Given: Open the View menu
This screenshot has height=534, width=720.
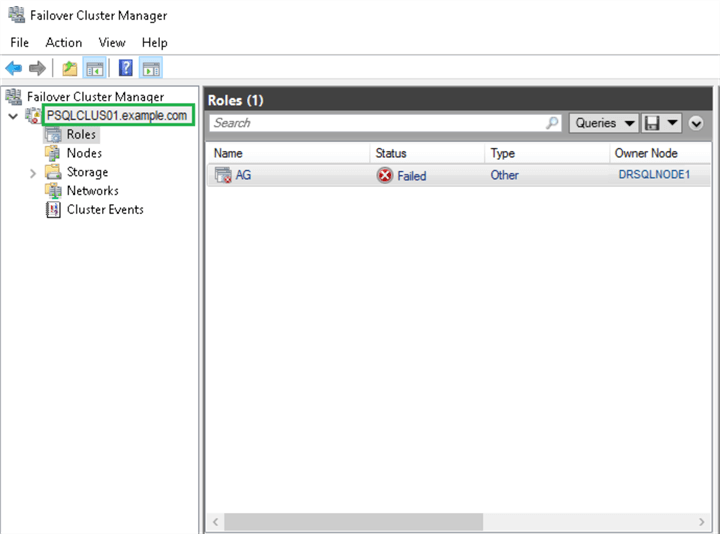Looking at the screenshot, I should pyautogui.click(x=112, y=42).
